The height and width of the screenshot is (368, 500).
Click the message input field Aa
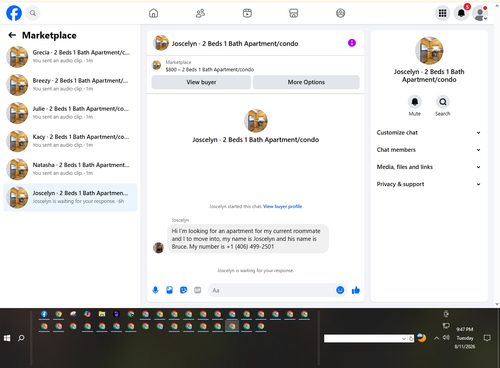272,290
